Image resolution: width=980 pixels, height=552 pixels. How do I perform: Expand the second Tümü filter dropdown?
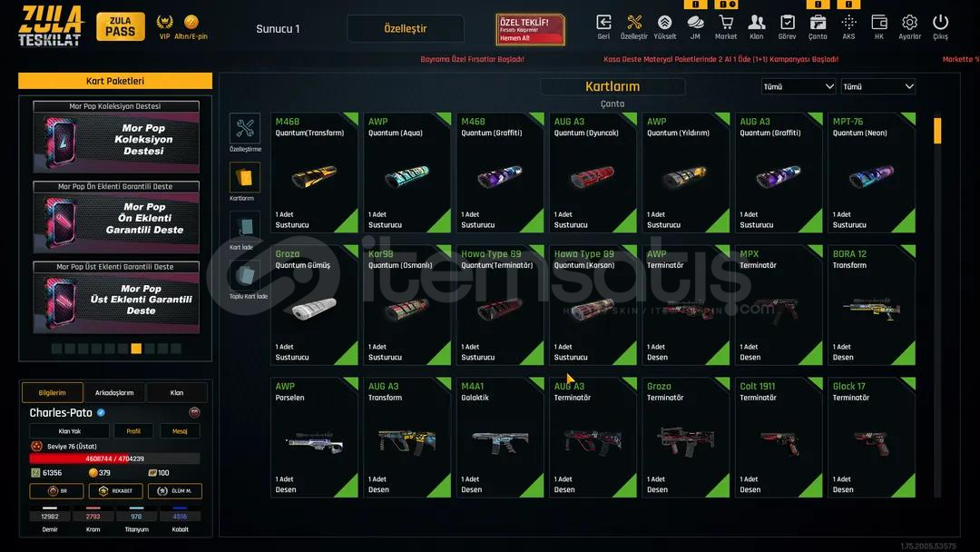pos(878,87)
